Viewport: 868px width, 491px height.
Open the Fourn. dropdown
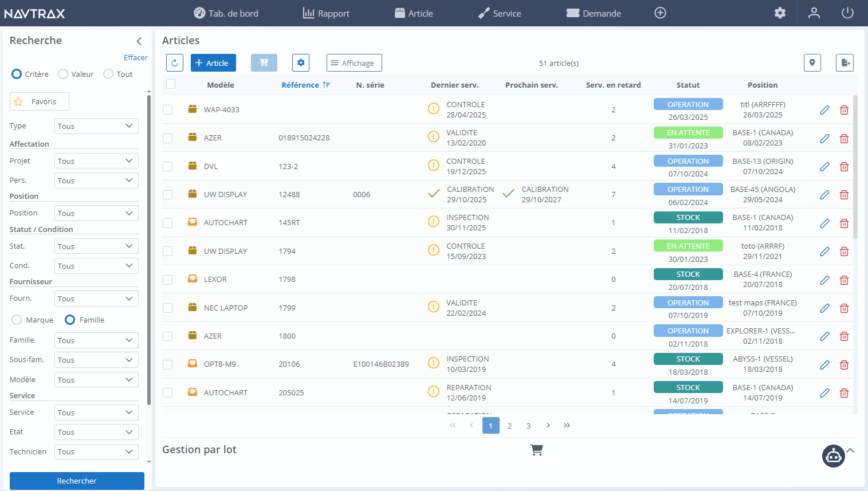tap(96, 298)
